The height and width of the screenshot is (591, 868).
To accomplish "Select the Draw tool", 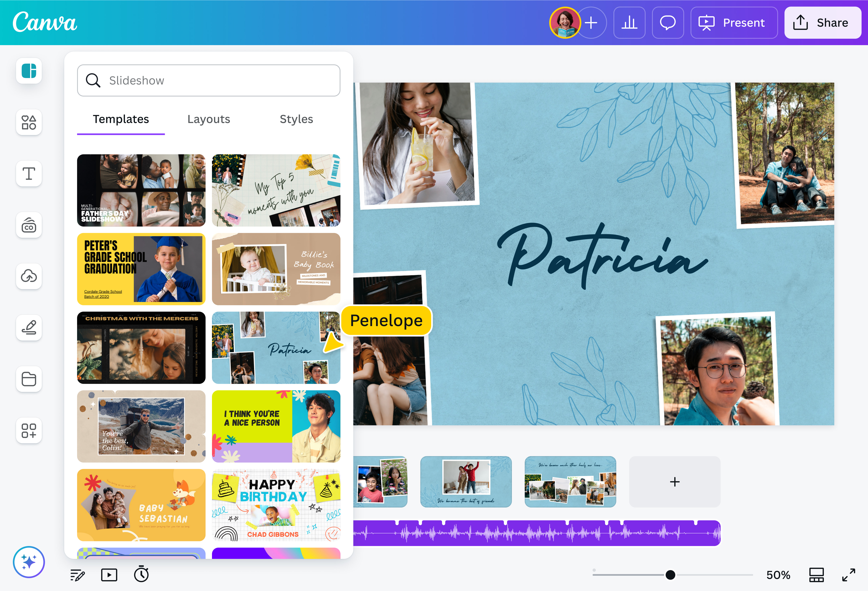I will click(29, 328).
